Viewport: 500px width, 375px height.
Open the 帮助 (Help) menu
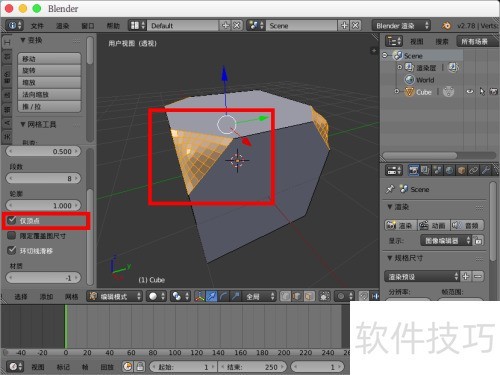coord(113,26)
